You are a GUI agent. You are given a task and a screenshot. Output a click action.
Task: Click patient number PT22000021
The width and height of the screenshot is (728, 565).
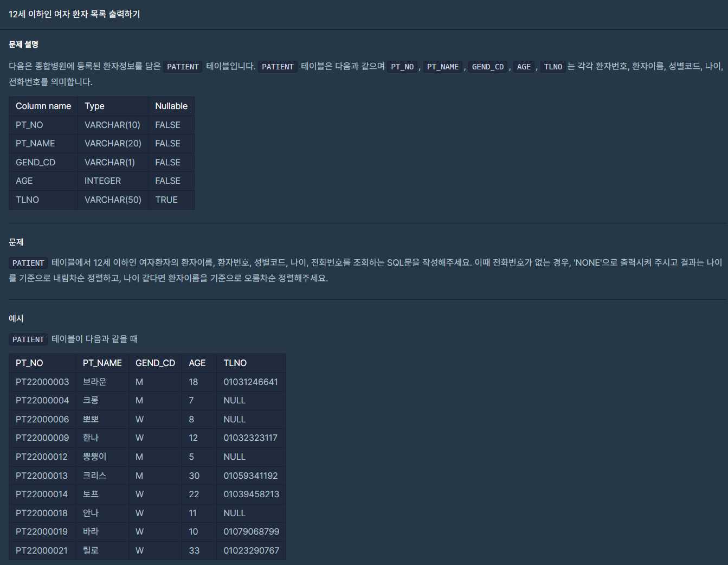(x=42, y=551)
